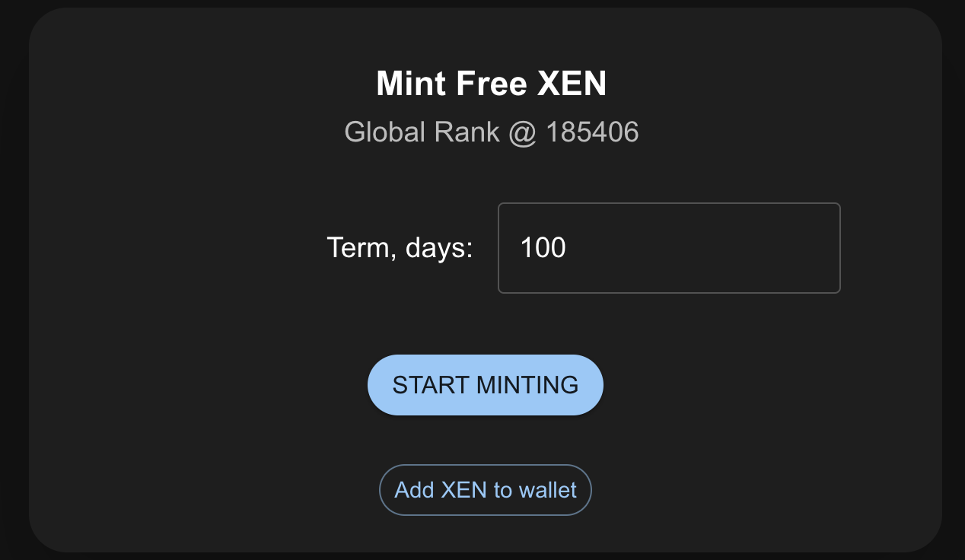The image size is (965, 560).
Task: Open wallet prompt via Add XEN button
Action: 485,489
